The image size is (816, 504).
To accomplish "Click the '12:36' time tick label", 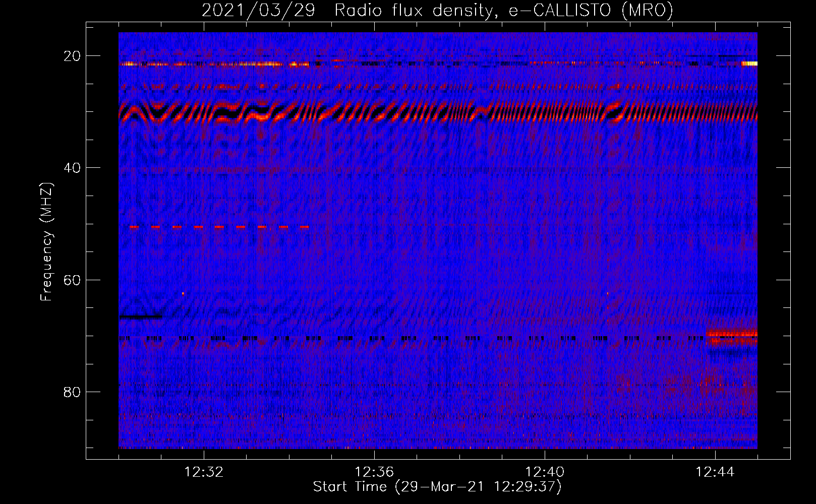I will (374, 472).
